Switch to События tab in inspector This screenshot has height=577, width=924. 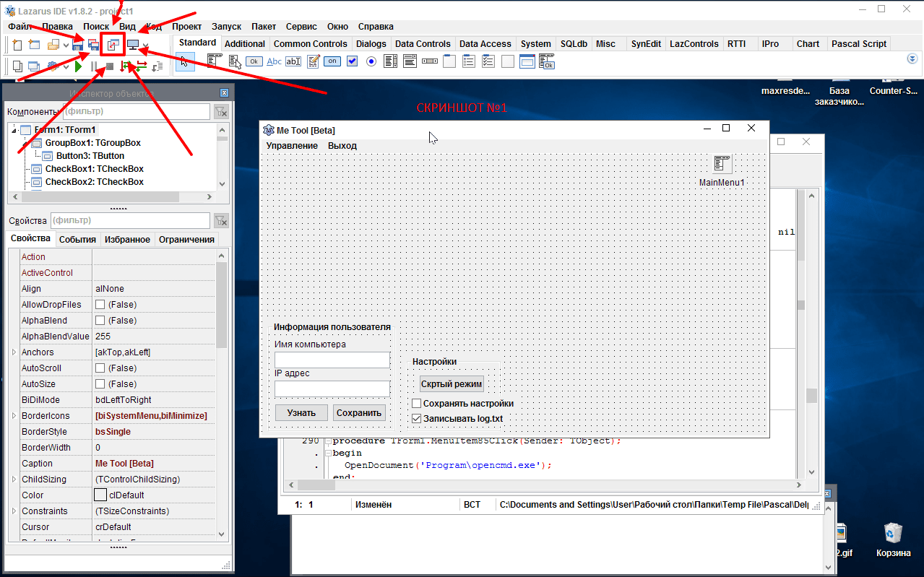pyautogui.click(x=77, y=240)
